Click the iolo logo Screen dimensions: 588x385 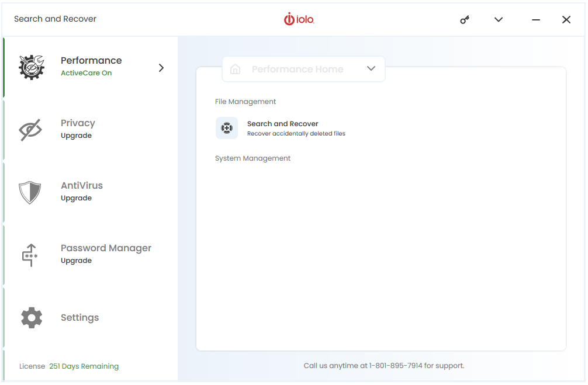[299, 19]
